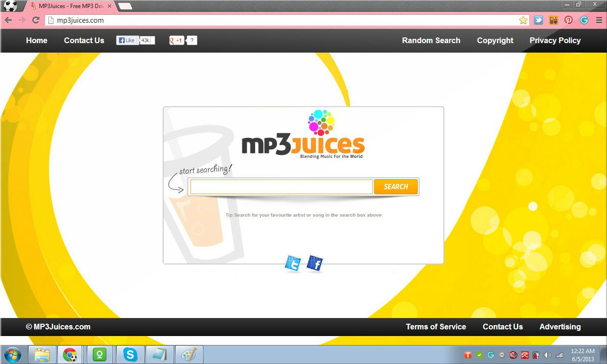Open the Privacy Policy nav link
Image resolution: width=607 pixels, height=364 pixels.
tap(555, 40)
